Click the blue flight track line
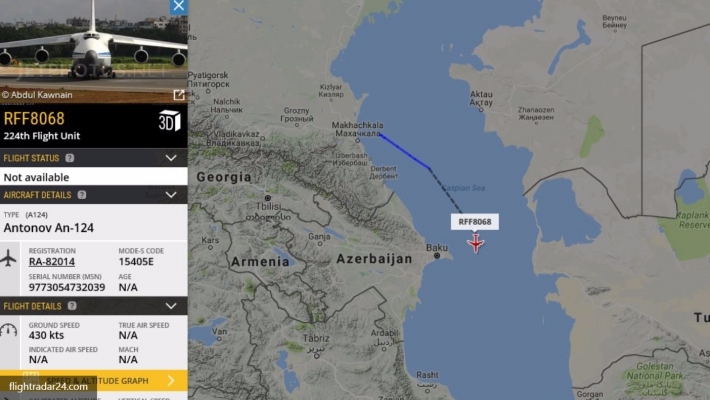Image resolution: width=710 pixels, height=400 pixels. (404, 151)
